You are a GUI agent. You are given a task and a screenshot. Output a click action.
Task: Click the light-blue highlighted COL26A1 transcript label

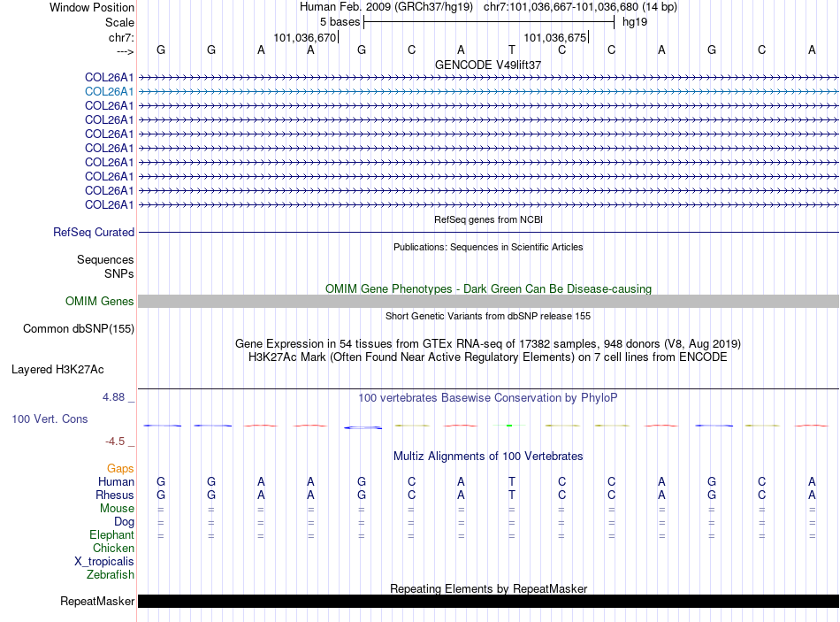pos(109,92)
